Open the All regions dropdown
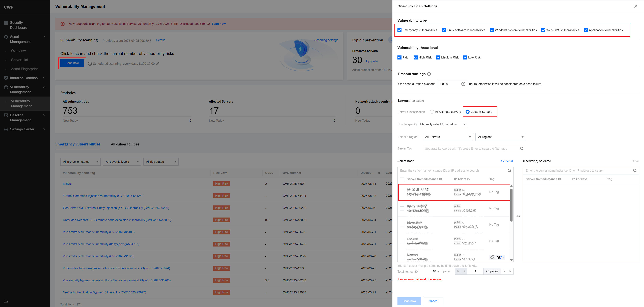The image size is (644, 307). [500, 137]
